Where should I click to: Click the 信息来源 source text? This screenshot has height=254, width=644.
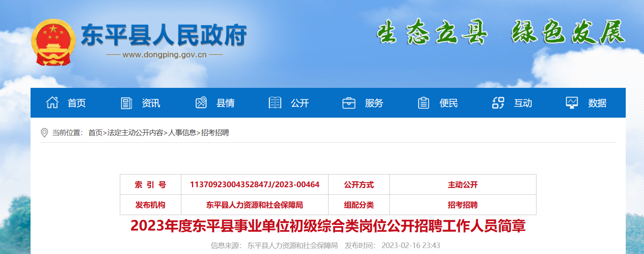pyautogui.click(x=274, y=246)
